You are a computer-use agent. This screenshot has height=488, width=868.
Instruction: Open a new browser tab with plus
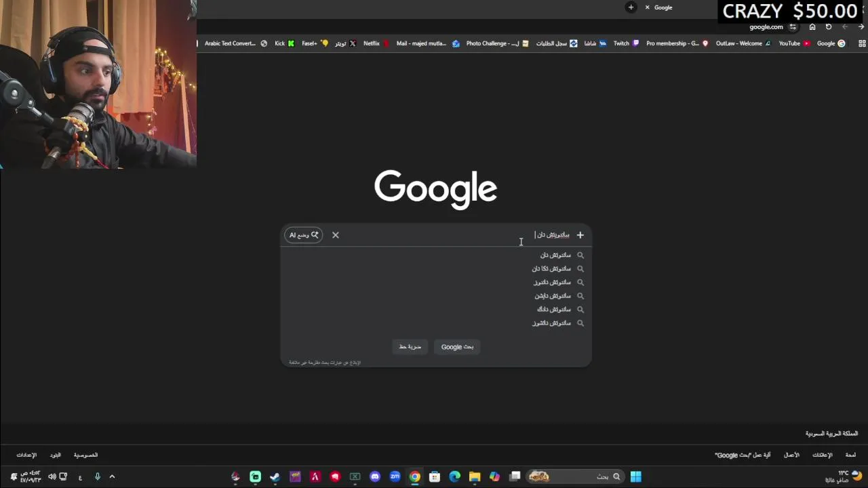click(x=631, y=7)
